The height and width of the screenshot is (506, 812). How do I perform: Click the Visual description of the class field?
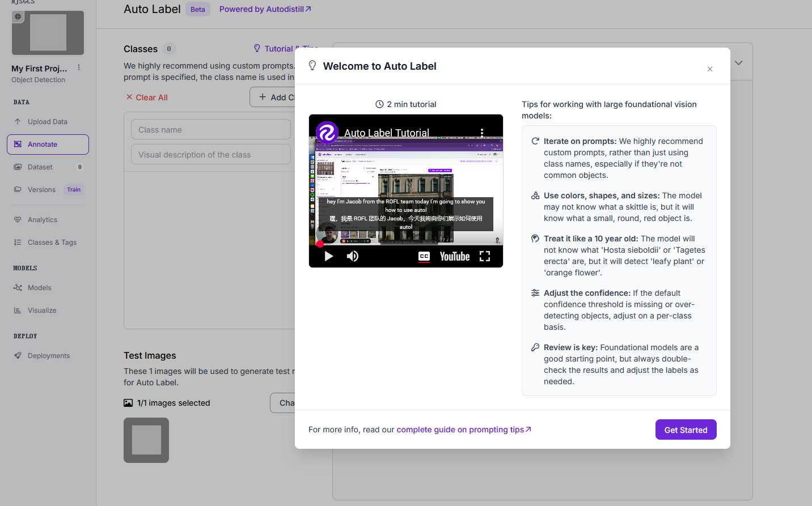pos(211,155)
